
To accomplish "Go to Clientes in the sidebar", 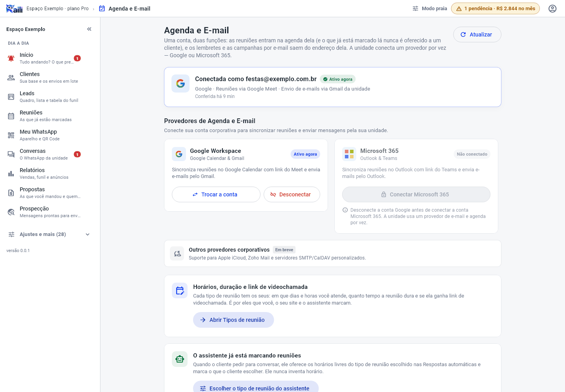I will coord(49,78).
